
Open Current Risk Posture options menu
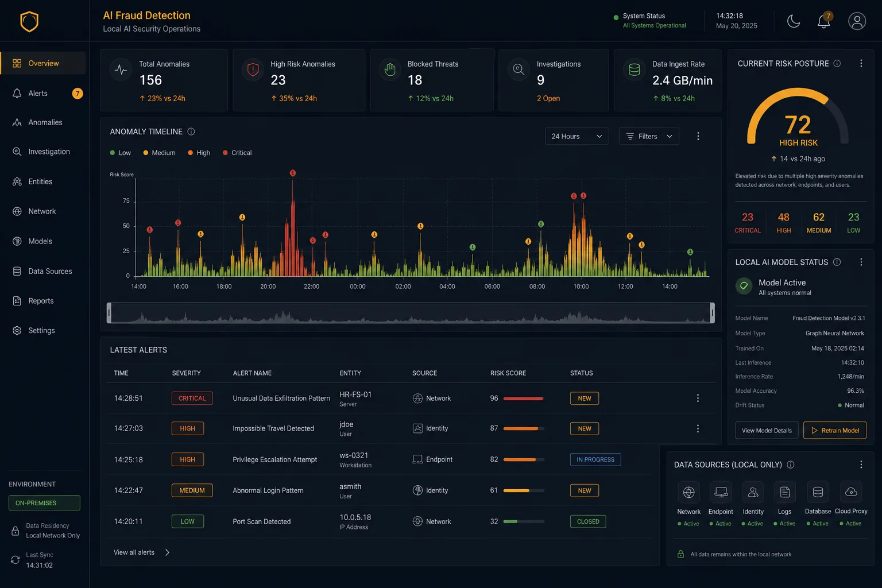(861, 64)
